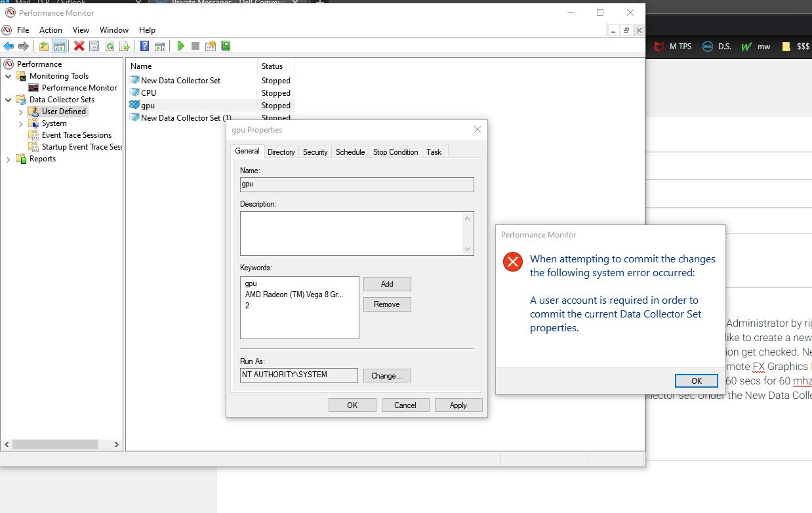Switch to the Directory tab
Image resolution: width=812 pixels, height=513 pixels.
(281, 152)
